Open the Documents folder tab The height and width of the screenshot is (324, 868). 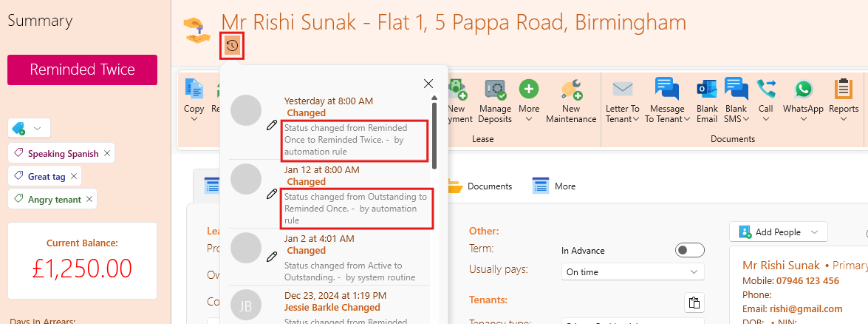(x=480, y=186)
